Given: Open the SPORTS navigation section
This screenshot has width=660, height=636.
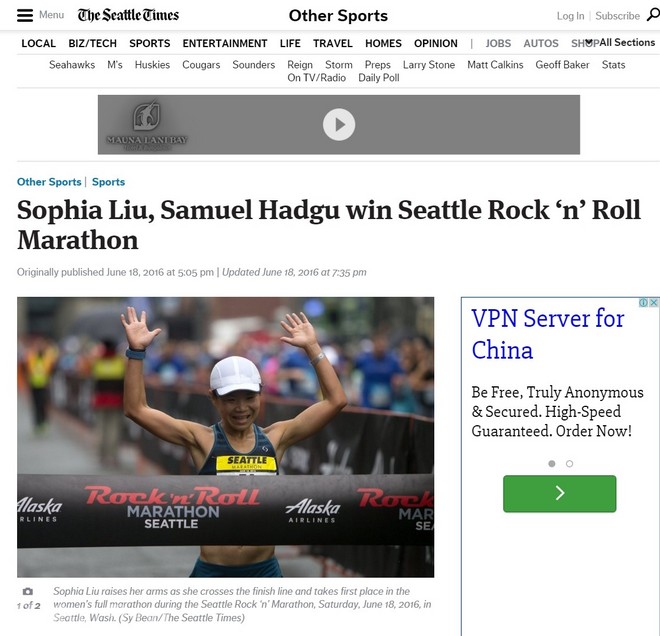Looking at the screenshot, I should 150,43.
